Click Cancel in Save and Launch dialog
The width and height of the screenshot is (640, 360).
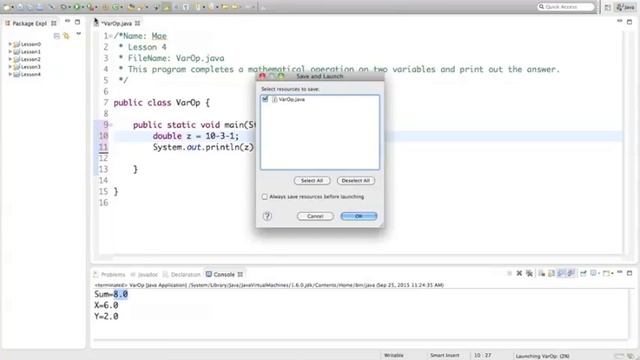[315, 216]
